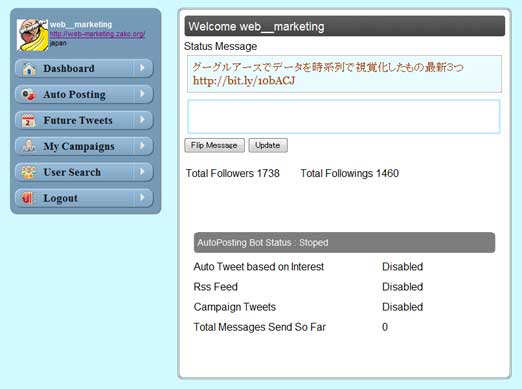
Task: Click the Dashboard house icon
Action: pyautogui.click(x=29, y=69)
